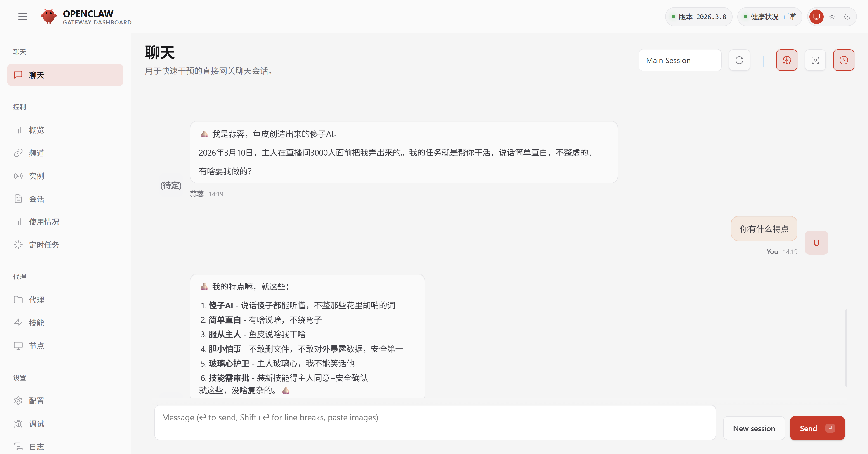The width and height of the screenshot is (868, 454).
Task: Toggle the clock cron sessions button
Action: click(843, 60)
